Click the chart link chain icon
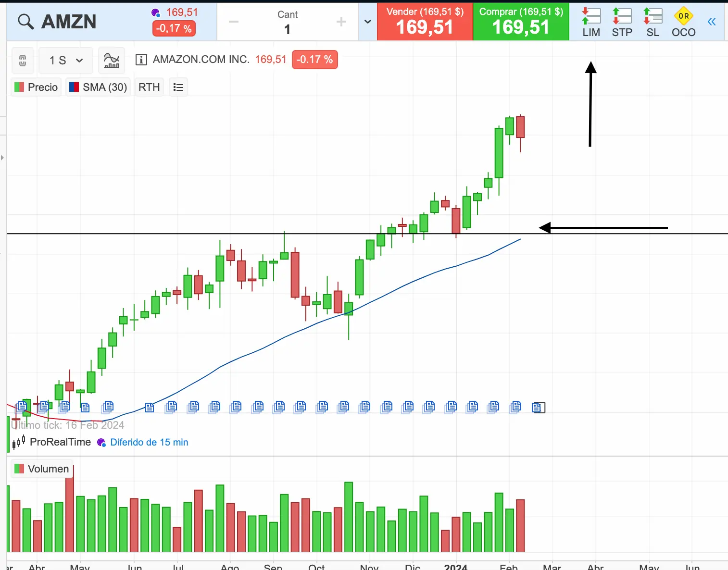This screenshot has width=728, height=570. click(23, 60)
